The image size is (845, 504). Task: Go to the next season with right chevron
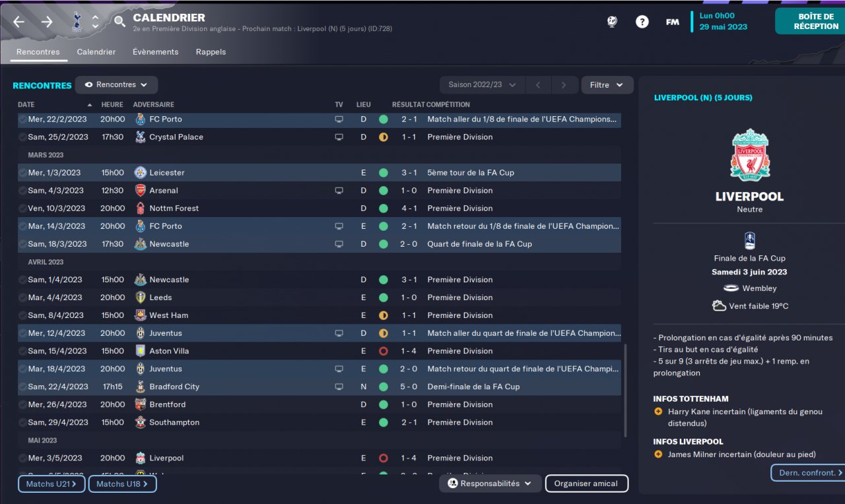563,85
